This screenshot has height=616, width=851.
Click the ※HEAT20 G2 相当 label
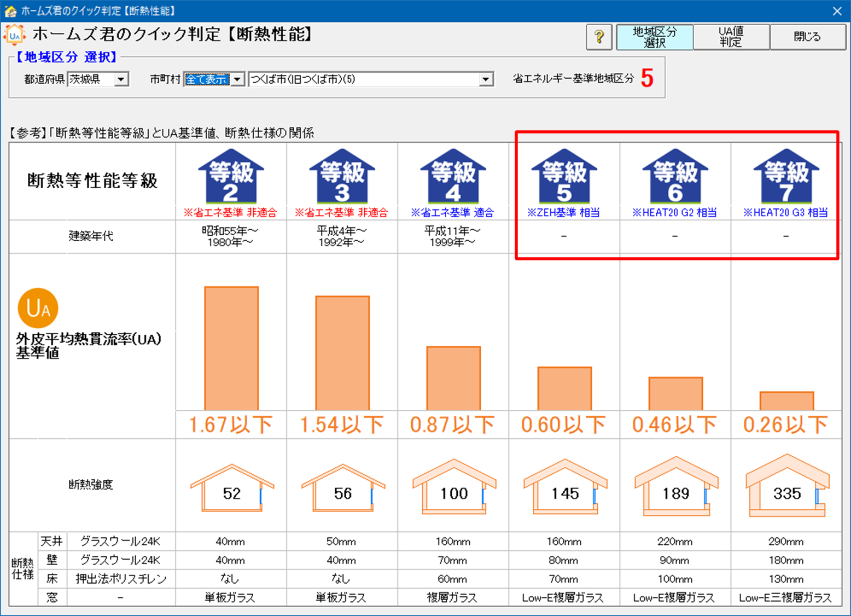tap(674, 213)
